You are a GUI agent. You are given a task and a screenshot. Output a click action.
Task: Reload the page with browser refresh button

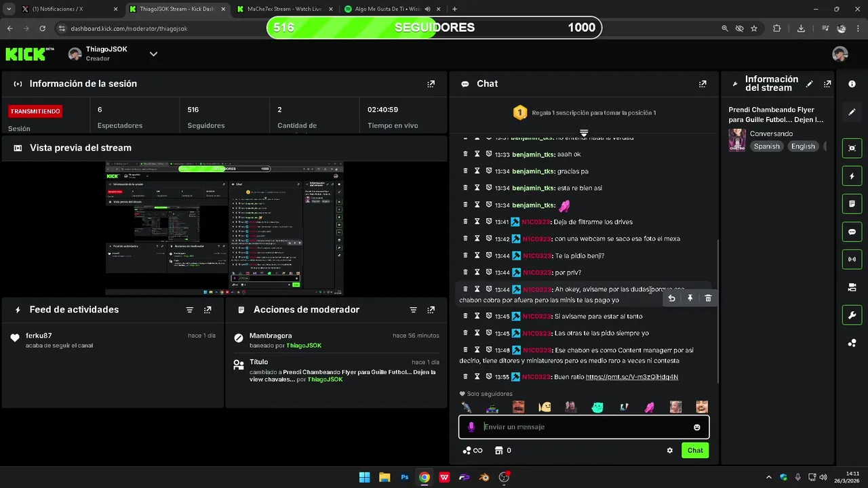(x=42, y=28)
